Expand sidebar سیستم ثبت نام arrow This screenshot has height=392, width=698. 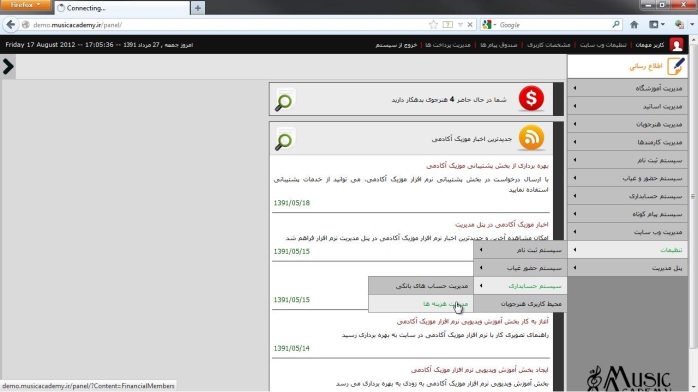click(575, 160)
